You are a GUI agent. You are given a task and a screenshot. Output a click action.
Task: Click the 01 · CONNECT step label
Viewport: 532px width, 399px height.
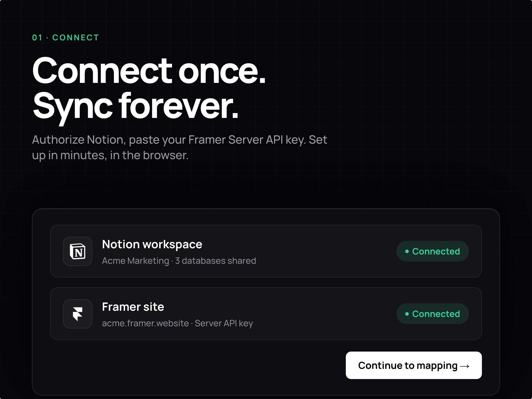pos(66,38)
